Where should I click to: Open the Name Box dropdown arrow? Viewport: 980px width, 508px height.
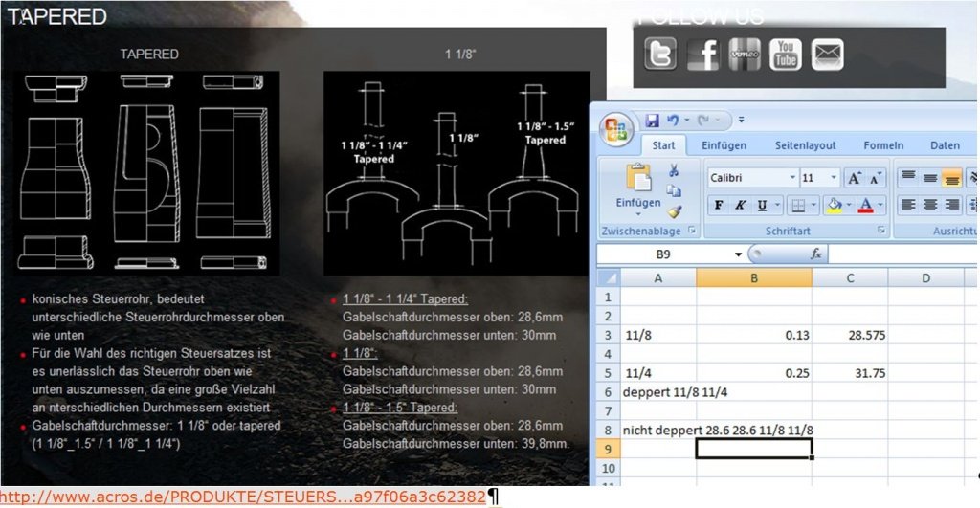click(738, 254)
